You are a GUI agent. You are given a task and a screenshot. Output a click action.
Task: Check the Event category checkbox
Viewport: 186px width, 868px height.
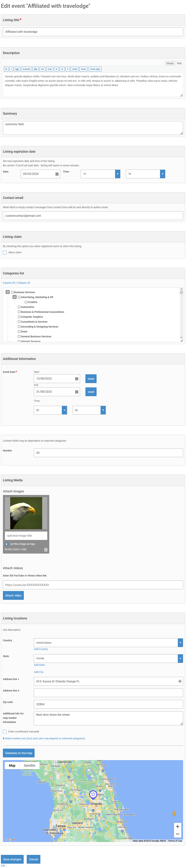(19, 332)
